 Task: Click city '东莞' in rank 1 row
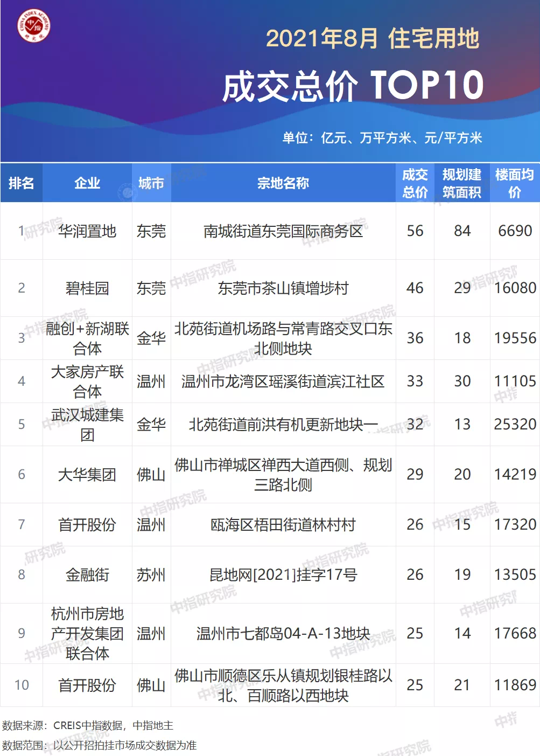pos(151,231)
